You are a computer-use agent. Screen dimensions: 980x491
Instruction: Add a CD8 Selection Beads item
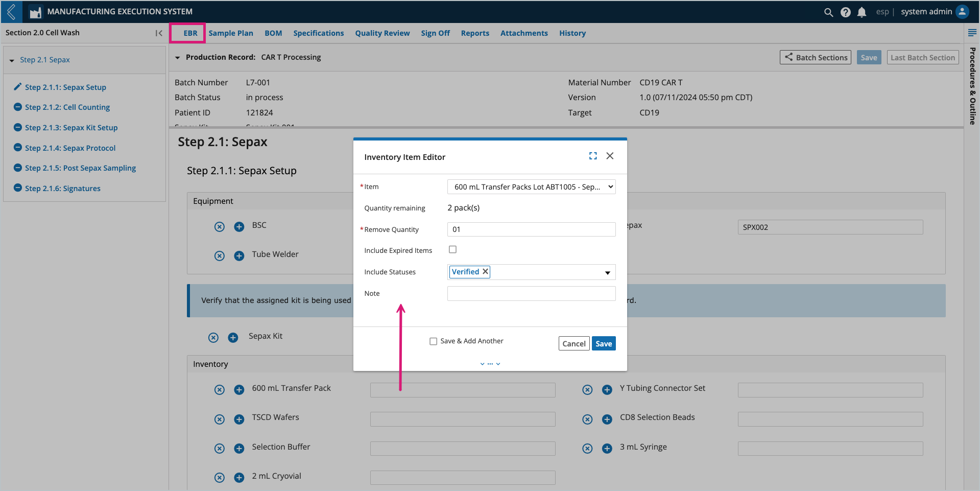(607, 419)
